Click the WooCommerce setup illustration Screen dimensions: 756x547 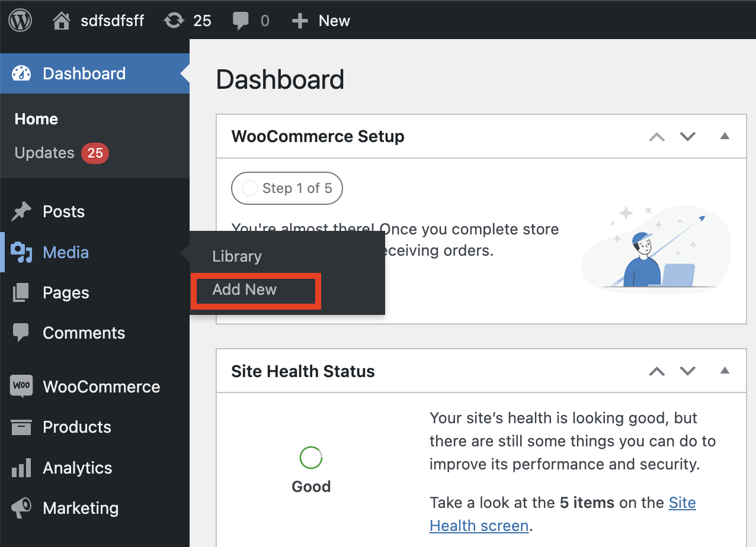(656, 250)
